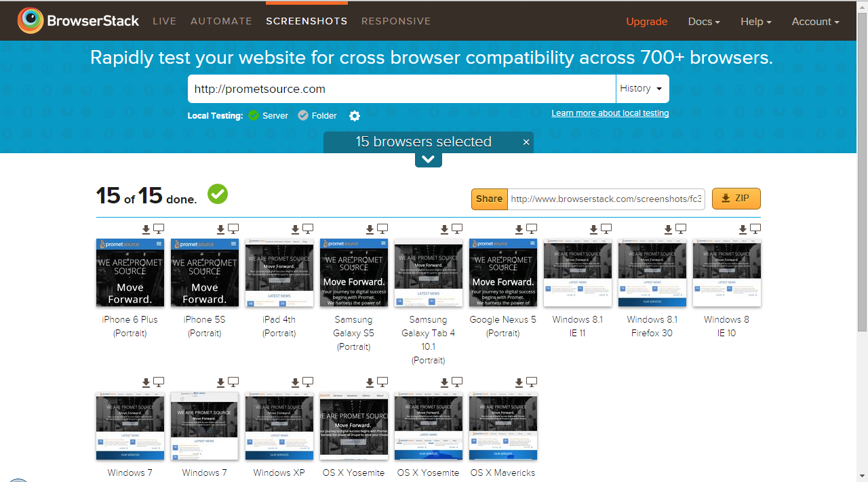This screenshot has width=868, height=482.
Task: Focus the website URL input field
Action: click(x=401, y=89)
